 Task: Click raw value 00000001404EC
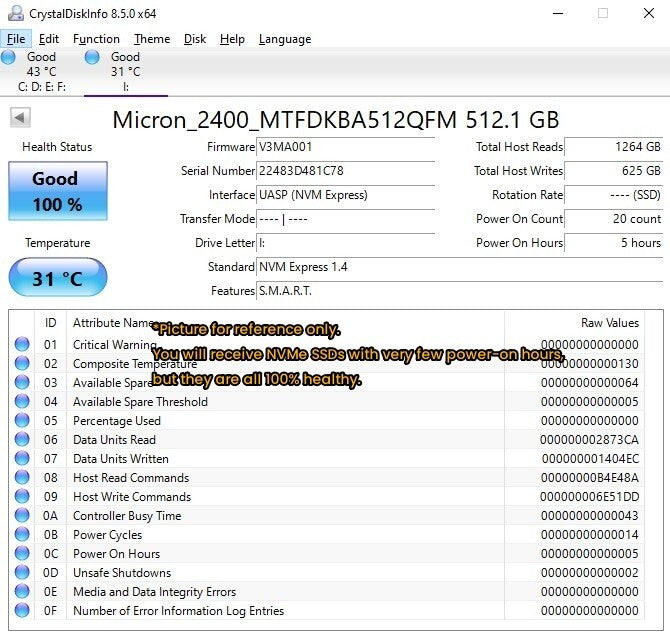coord(591,459)
